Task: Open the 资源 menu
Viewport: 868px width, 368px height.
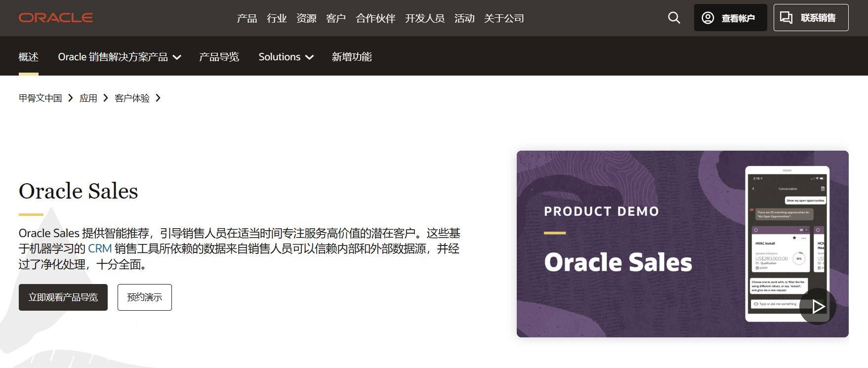Action: point(306,18)
